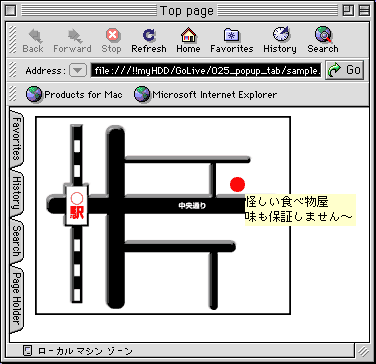Click the address URL field

tap(207, 70)
